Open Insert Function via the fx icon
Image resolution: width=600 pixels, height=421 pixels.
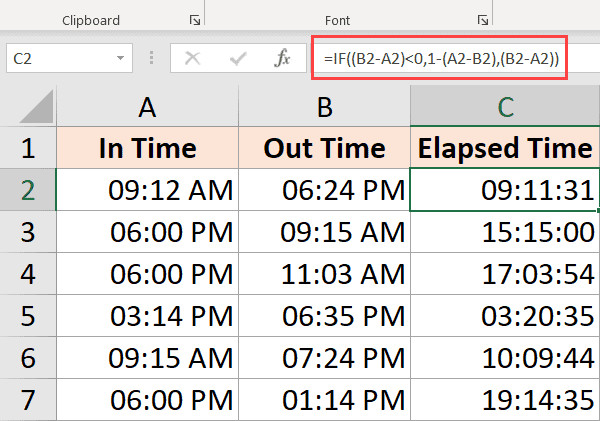coord(283,59)
